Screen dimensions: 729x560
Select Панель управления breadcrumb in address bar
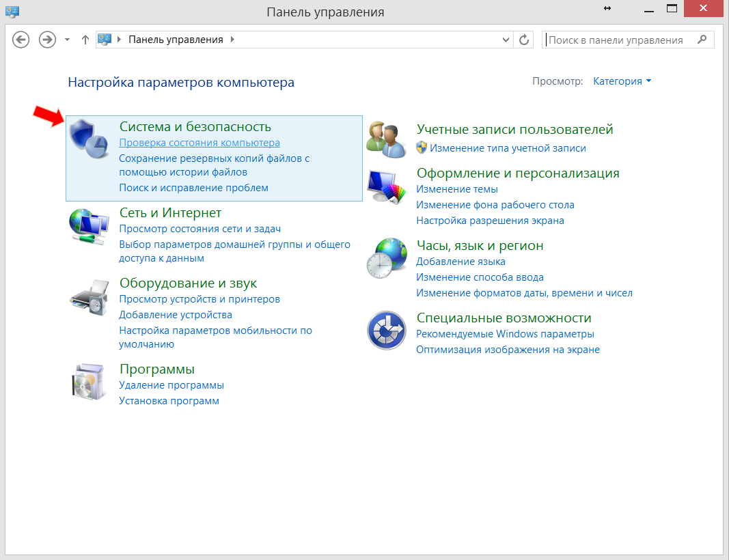176,40
